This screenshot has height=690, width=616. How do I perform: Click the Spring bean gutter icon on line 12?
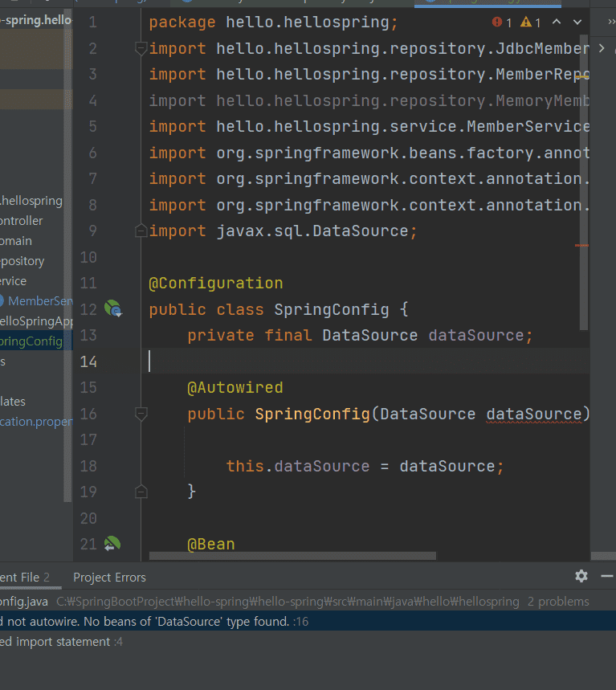[113, 309]
